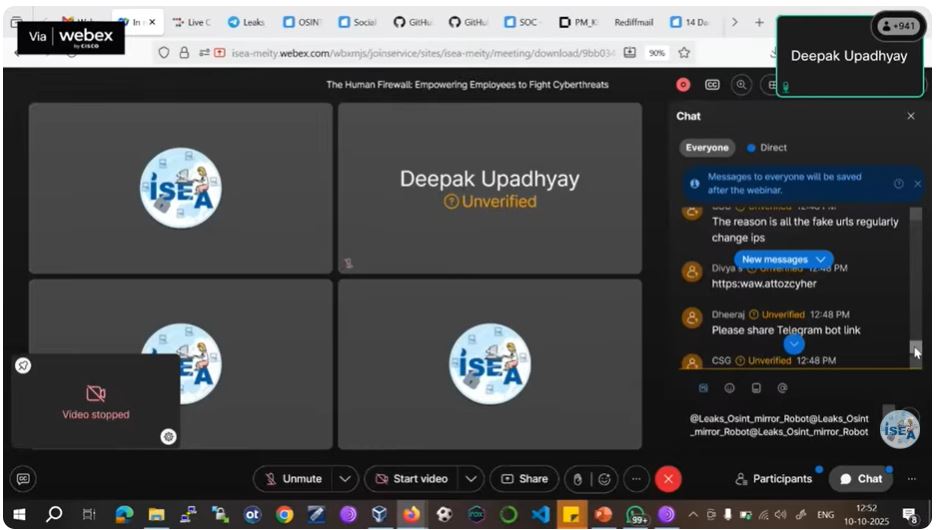Screen dimensions: 936x530
Task: Open the emoji reactions icon in meeting controls
Action: [x=604, y=479]
